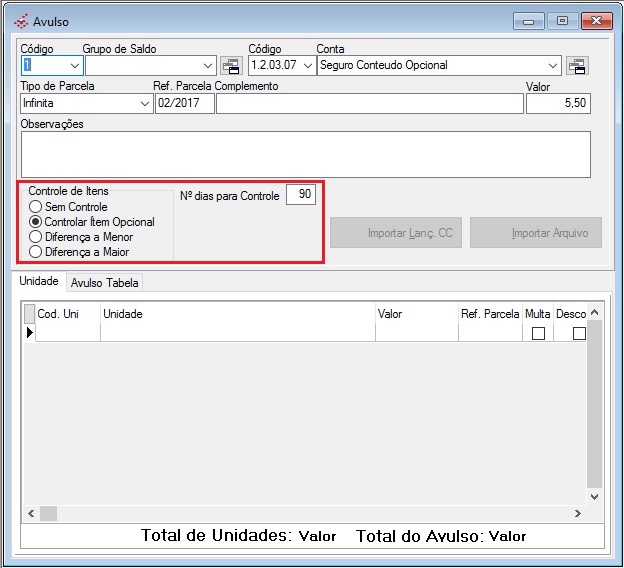This screenshot has width=624, height=568.
Task: Expand the Grupo de Saldo combo box
Action: 207,66
